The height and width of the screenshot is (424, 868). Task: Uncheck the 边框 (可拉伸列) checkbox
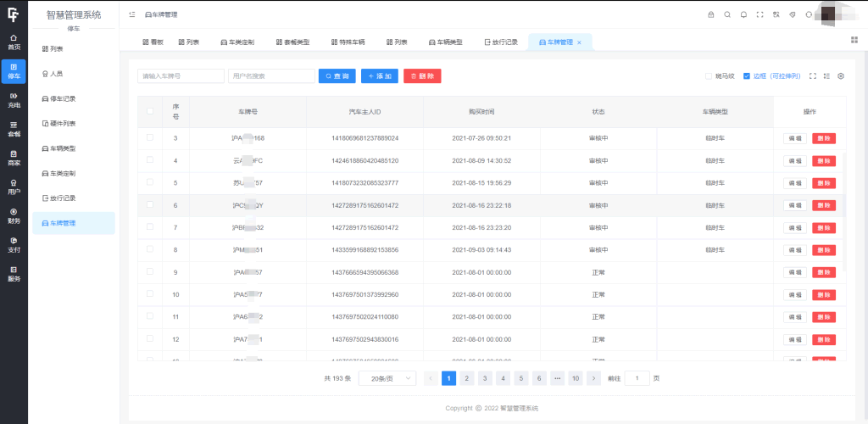click(747, 76)
